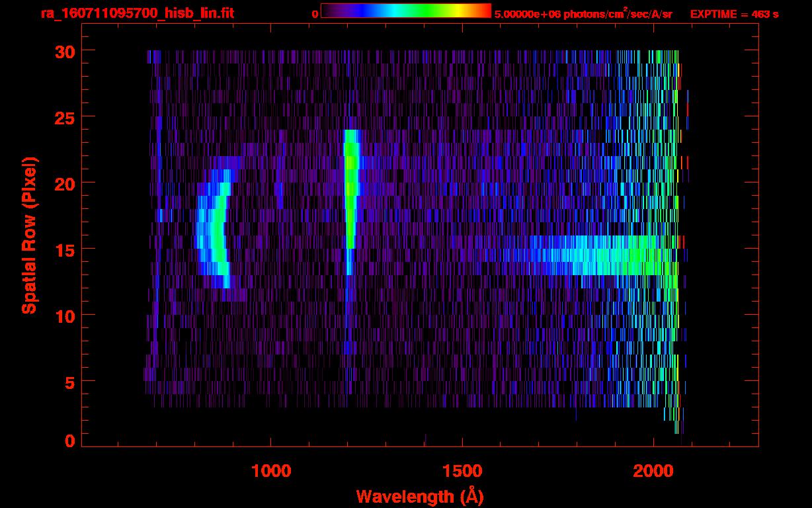This screenshot has height=508, width=812.
Task: Click the 5.00000e+06 photons color scale label
Action: click(583, 14)
